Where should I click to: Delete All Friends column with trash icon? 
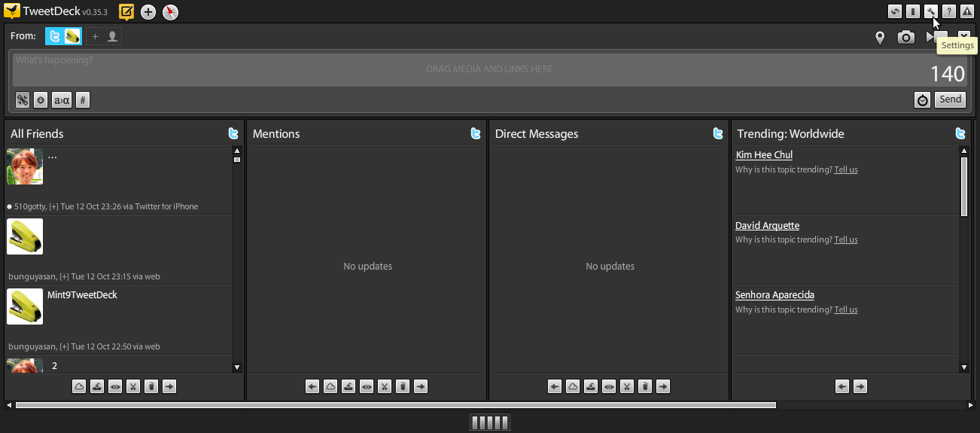pyautogui.click(x=151, y=386)
